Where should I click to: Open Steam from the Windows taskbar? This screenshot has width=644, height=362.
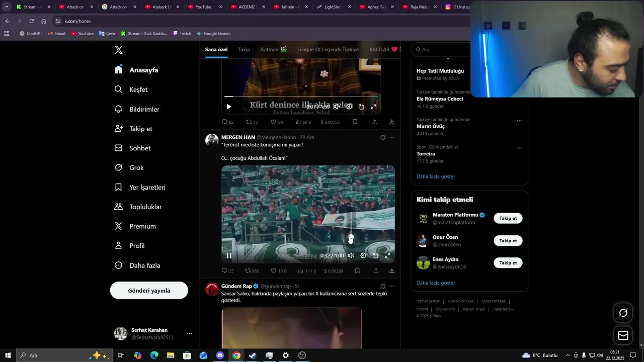coord(253,355)
